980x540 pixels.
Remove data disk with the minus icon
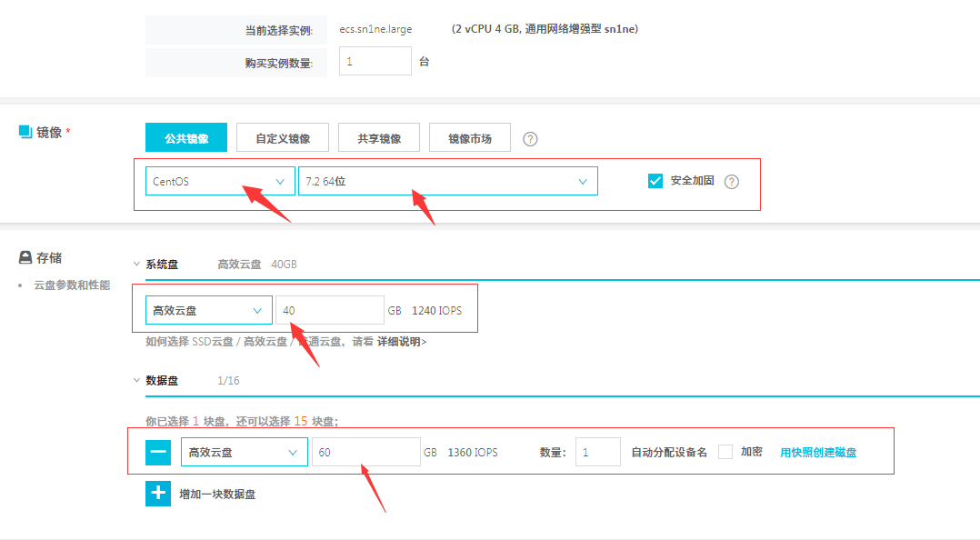(158, 452)
